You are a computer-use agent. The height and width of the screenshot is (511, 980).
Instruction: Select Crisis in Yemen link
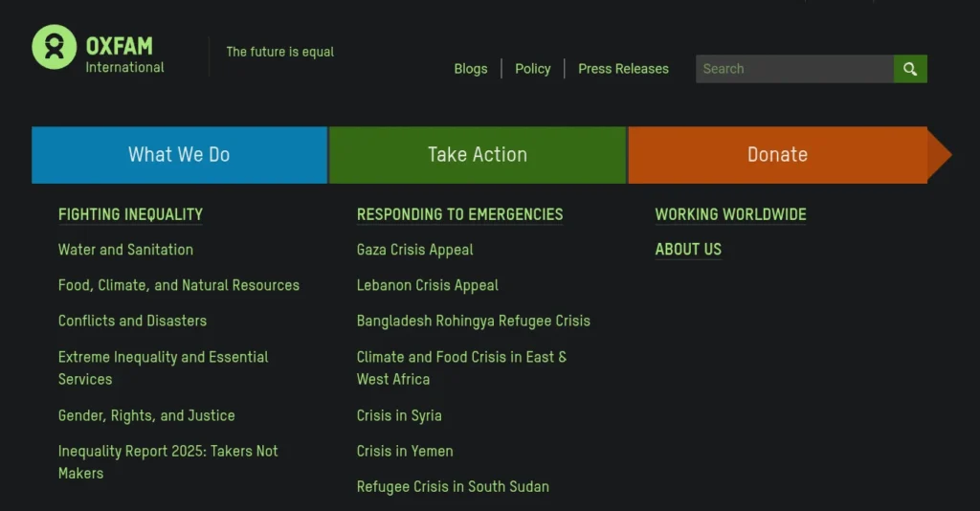405,451
